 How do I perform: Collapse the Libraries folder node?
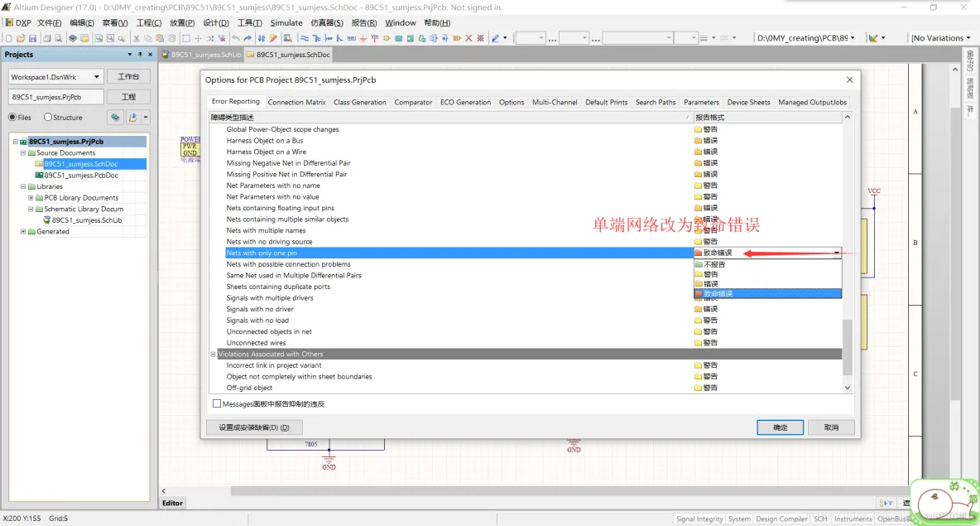(x=23, y=186)
